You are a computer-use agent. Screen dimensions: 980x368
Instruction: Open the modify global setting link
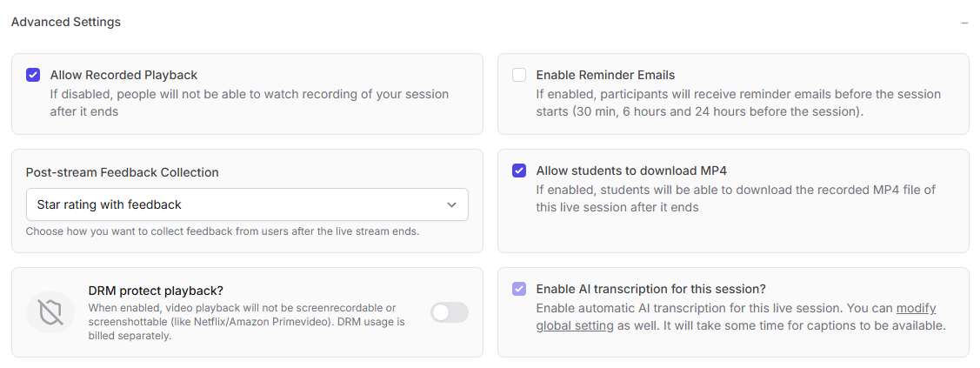(x=916, y=309)
